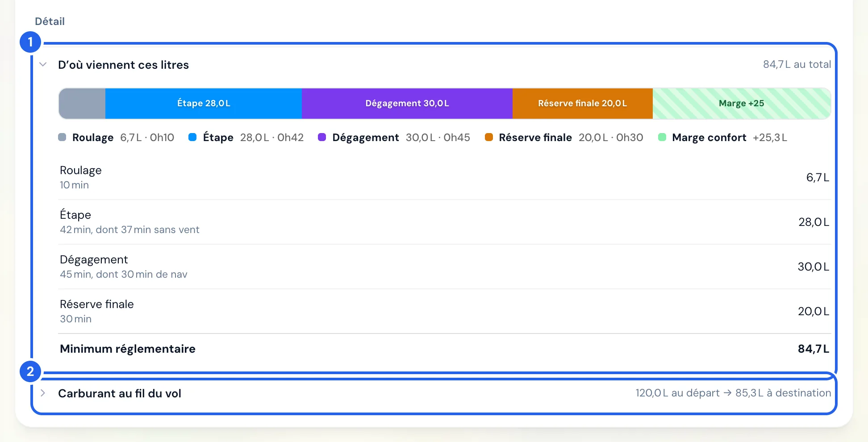Image resolution: width=868 pixels, height=442 pixels.
Task: Select the Étape 42 min row
Action: point(444,222)
